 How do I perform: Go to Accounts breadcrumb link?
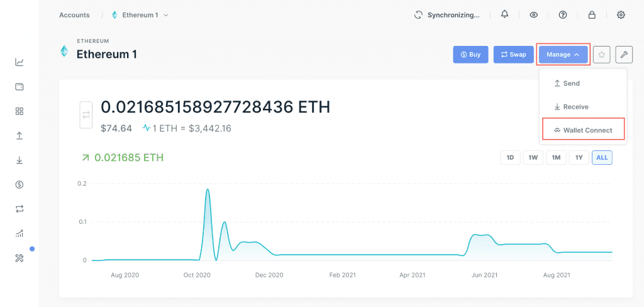[x=74, y=14]
